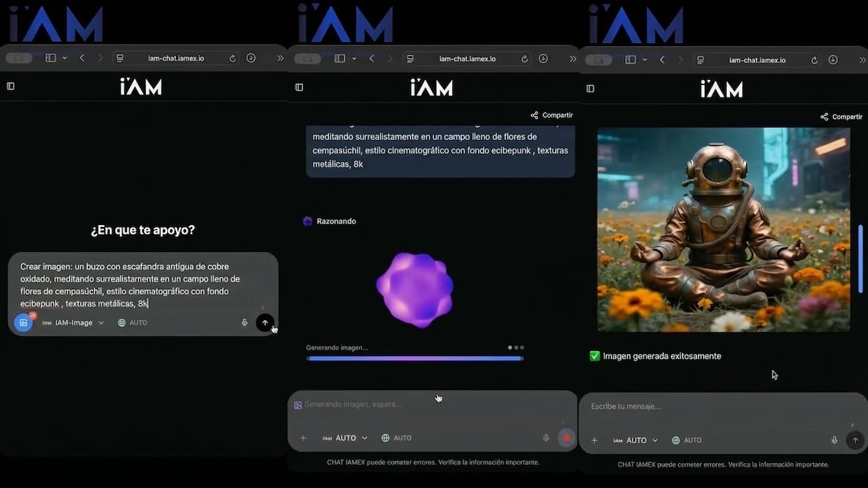The image size is (868, 488).
Task: Click the plus icon below 'Escribe tu mensaje...' field
Action: (x=594, y=440)
